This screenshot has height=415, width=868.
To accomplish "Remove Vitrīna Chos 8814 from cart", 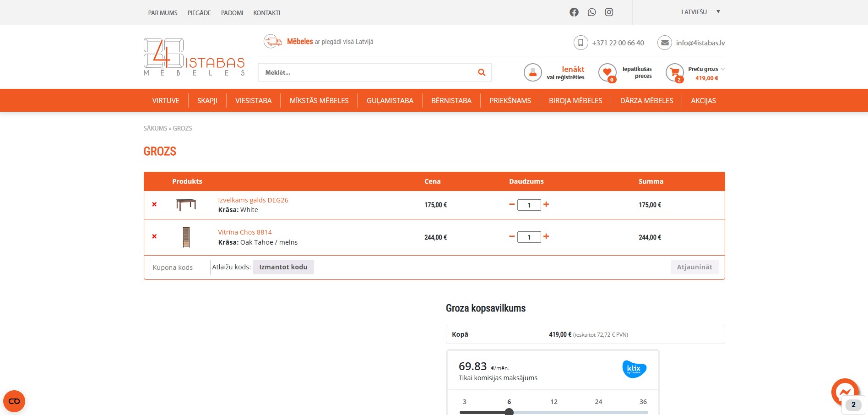I will pos(154,236).
